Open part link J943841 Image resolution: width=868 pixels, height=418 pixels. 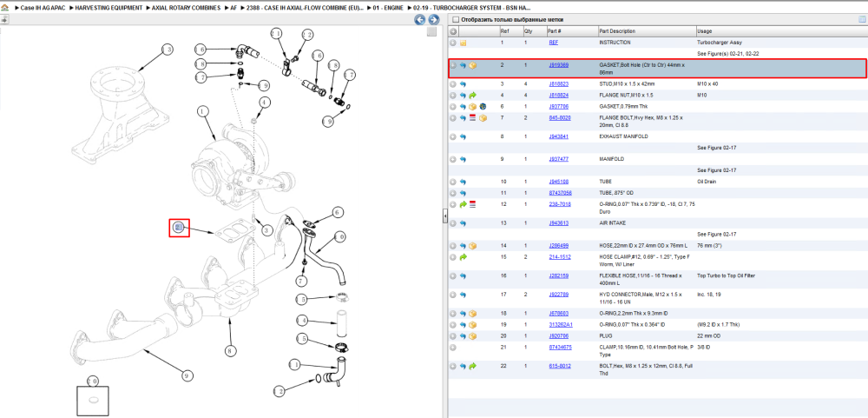pos(558,137)
